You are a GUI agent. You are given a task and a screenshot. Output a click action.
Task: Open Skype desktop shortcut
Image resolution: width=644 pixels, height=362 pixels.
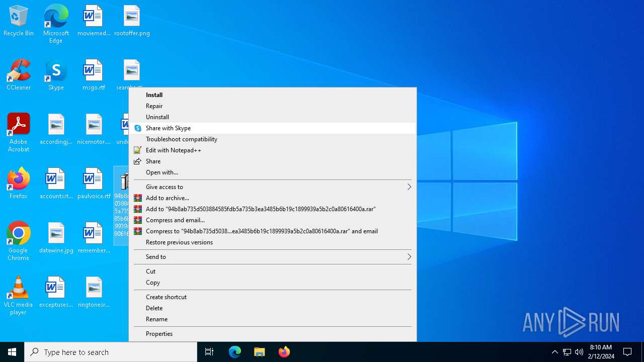point(56,75)
